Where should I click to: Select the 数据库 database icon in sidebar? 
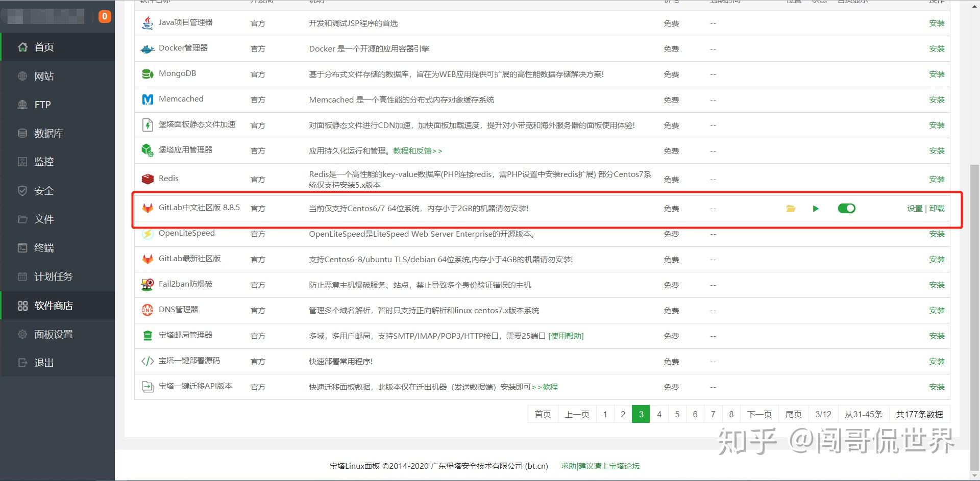(22, 133)
